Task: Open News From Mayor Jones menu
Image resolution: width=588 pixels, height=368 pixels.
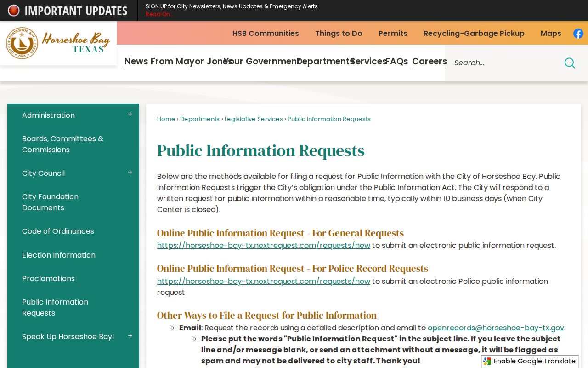Action: 179,62
